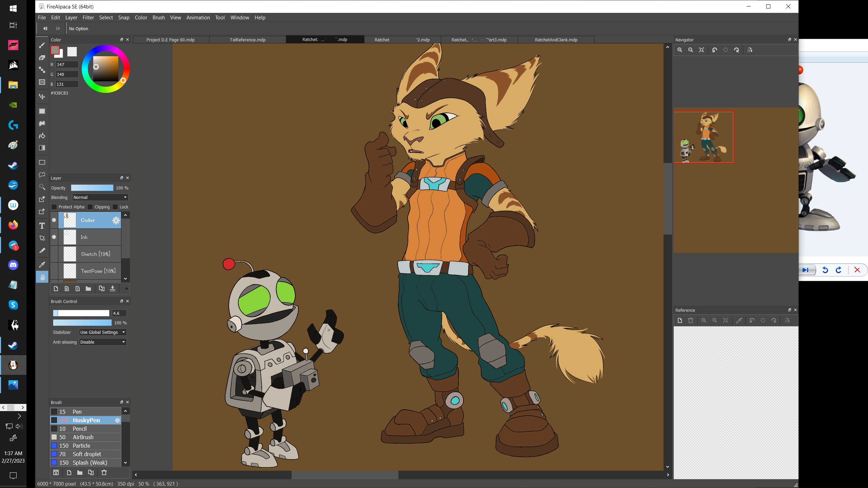Rotate canvas right in Navigator

736,50
